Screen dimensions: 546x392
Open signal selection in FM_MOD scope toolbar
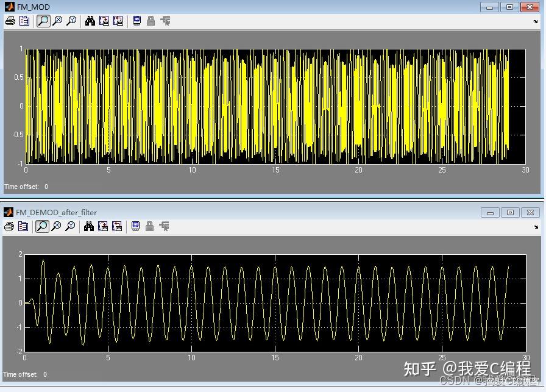[x=165, y=21]
